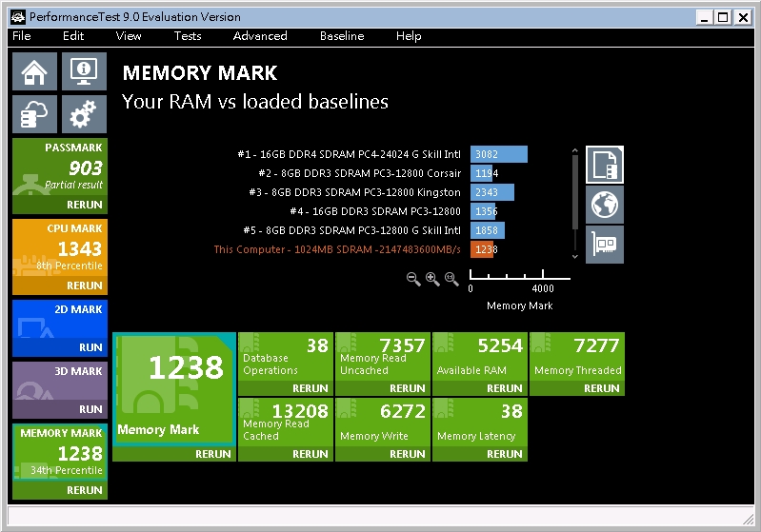Select the Memory Threaded 7277 tile

576,357
